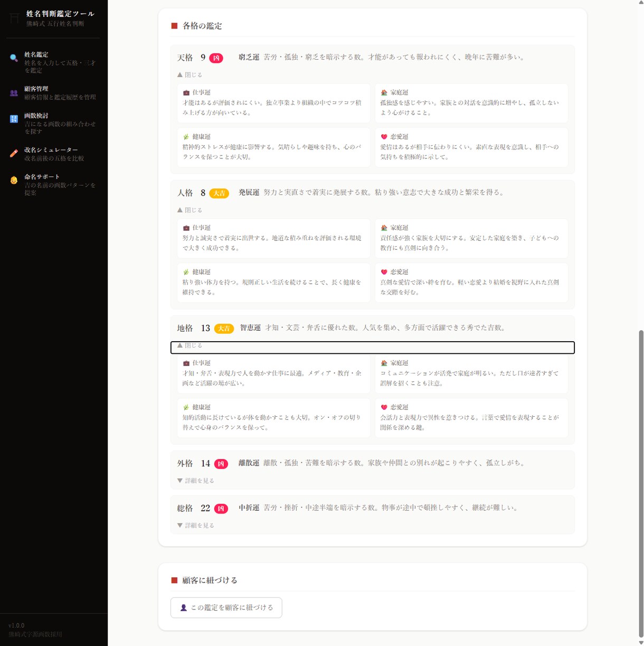Click the briefcase icon in 地格 仕事運 card
Screen dimensions: 644x646
(x=186, y=363)
